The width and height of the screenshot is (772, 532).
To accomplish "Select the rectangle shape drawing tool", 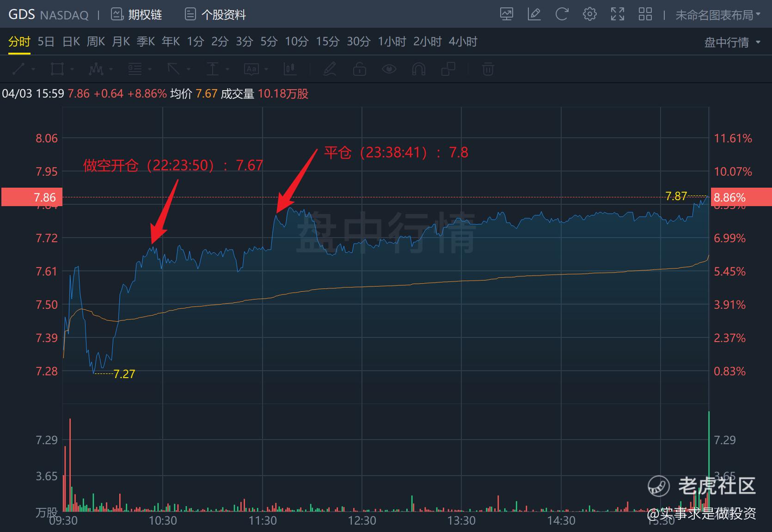I will (x=57, y=69).
